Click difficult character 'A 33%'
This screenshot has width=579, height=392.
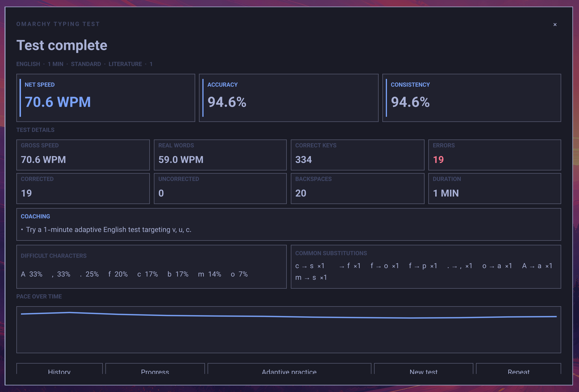pyautogui.click(x=32, y=274)
